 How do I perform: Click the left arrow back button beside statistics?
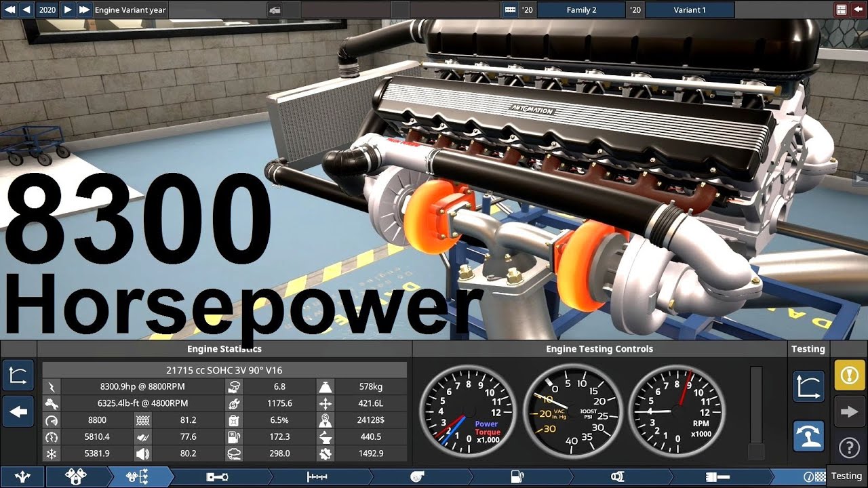pos(18,411)
